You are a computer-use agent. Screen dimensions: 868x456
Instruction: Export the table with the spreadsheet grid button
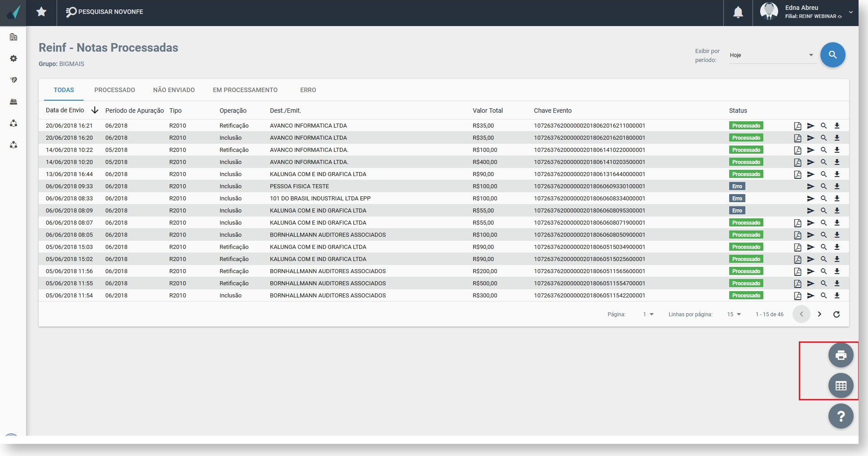tap(841, 385)
